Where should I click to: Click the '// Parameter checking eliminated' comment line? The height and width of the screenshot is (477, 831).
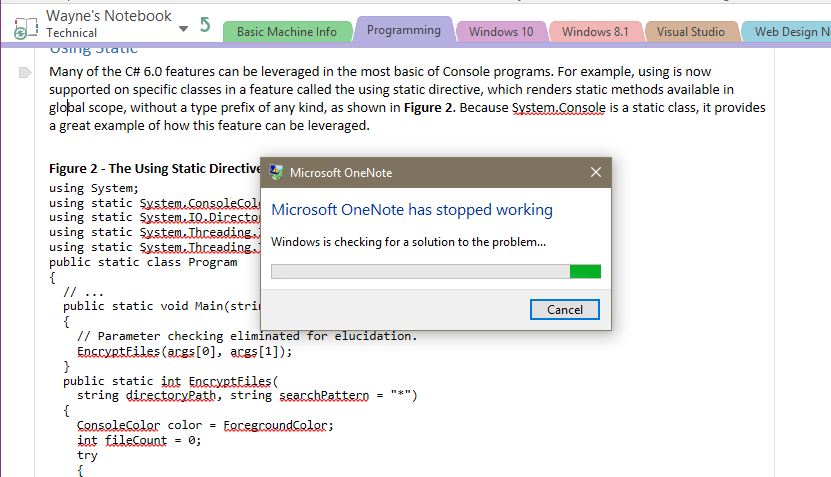[x=247, y=336]
